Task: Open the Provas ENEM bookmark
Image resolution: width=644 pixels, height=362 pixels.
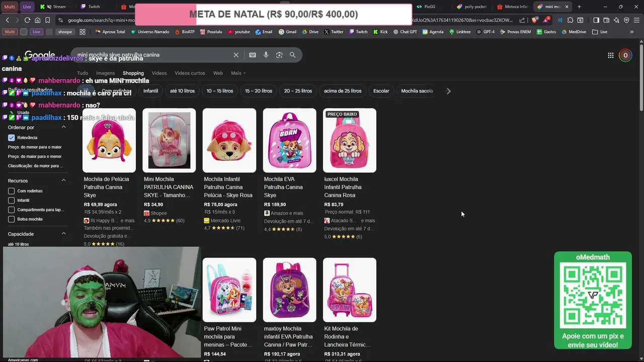Action: [x=516, y=32]
